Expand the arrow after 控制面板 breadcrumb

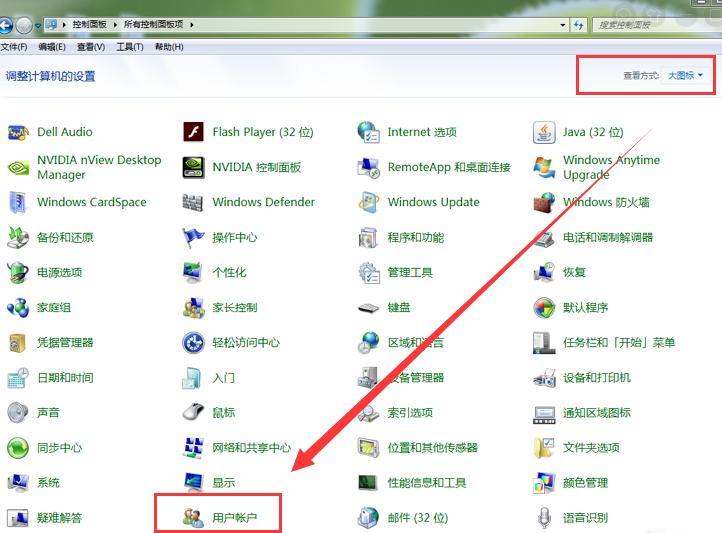click(115, 24)
